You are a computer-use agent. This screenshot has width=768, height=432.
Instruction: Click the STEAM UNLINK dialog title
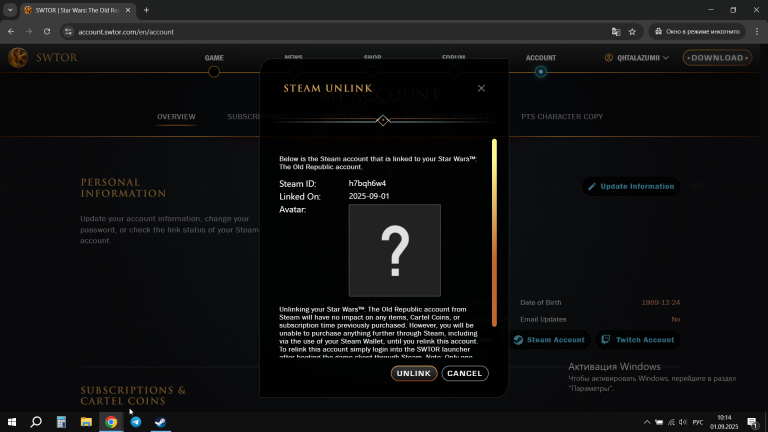(328, 88)
